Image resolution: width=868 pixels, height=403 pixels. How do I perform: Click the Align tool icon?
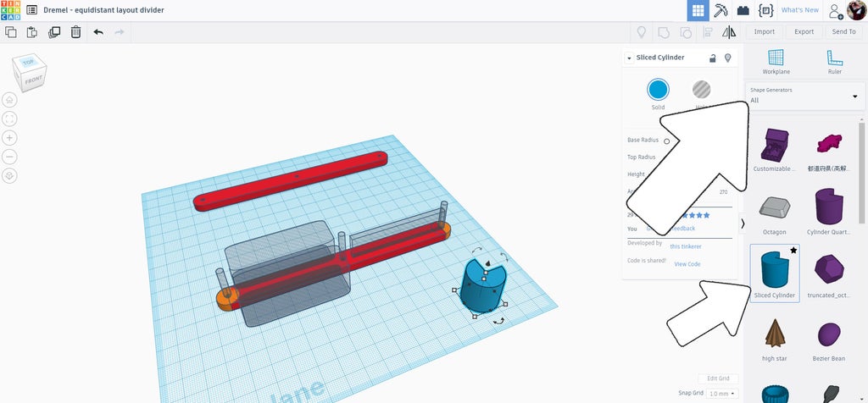click(708, 32)
